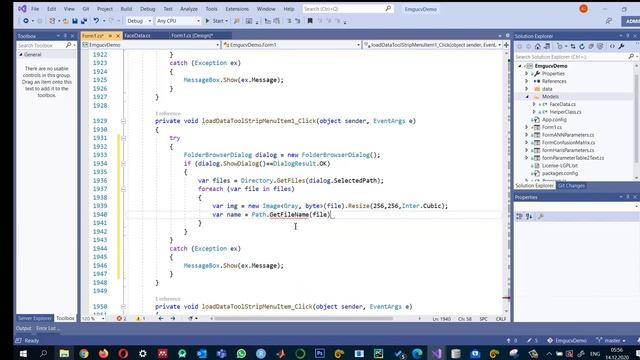The height and width of the screenshot is (360, 640).
Task: Click the Collapse All icon in Solution Explorer
Action: pos(591,47)
